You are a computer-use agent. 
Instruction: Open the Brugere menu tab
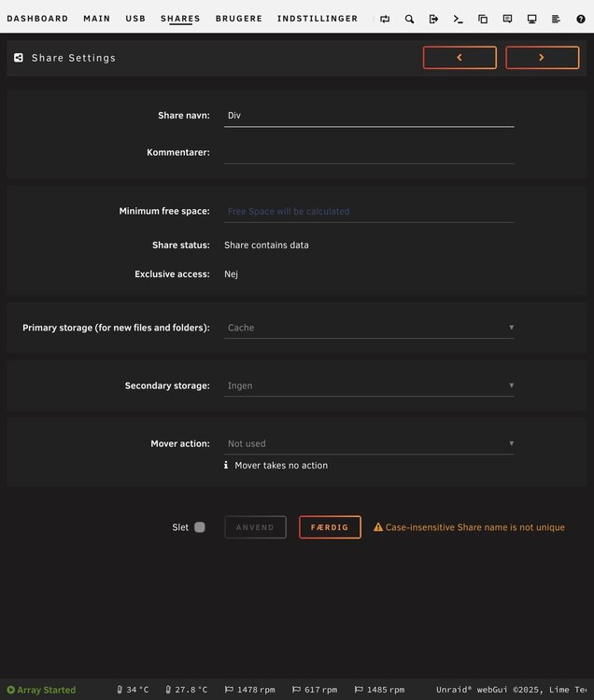tap(239, 19)
